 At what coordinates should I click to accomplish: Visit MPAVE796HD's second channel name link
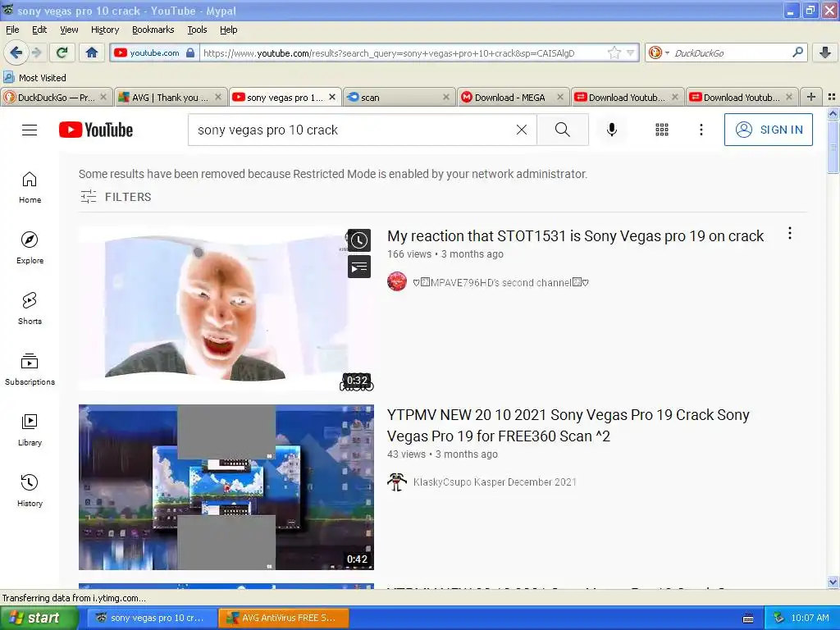click(500, 282)
